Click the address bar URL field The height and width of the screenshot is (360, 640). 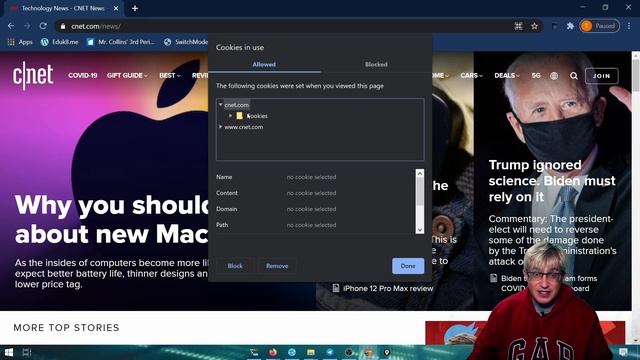[x=286, y=26]
